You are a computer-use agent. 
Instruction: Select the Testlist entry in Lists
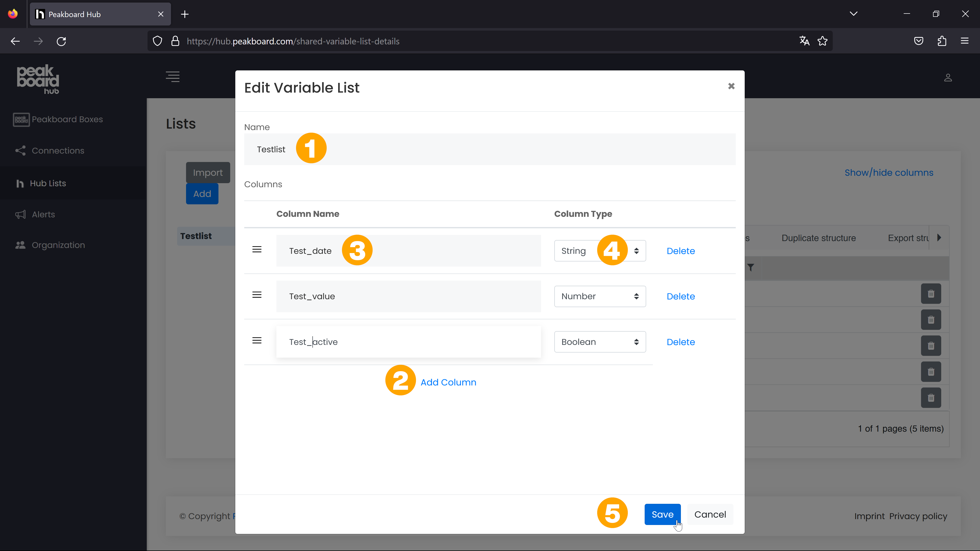[x=206, y=236]
